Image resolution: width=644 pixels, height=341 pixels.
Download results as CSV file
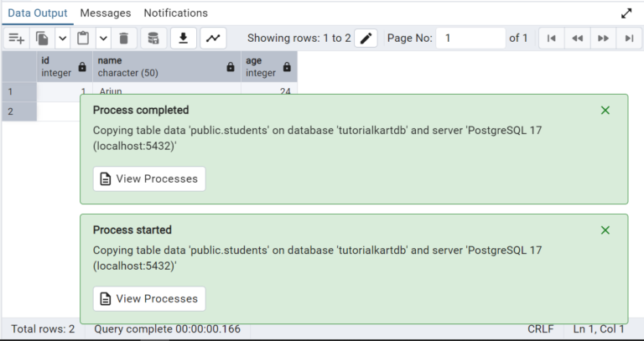coord(184,39)
